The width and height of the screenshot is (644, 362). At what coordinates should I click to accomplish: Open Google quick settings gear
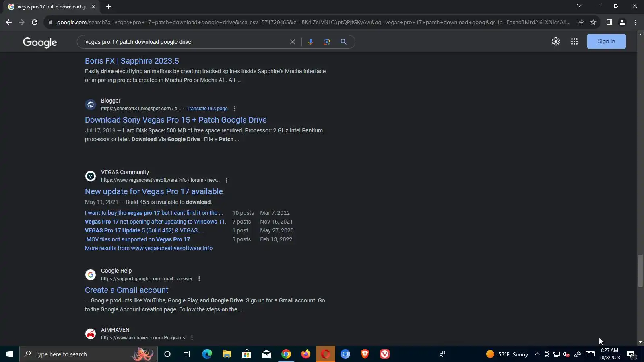tap(556, 41)
